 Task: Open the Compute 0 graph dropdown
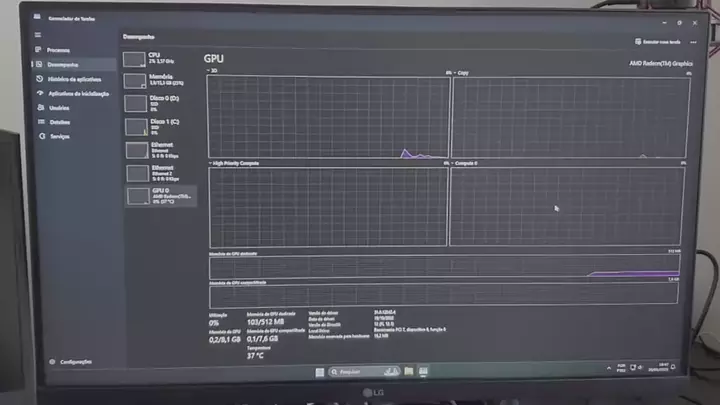coord(453,162)
